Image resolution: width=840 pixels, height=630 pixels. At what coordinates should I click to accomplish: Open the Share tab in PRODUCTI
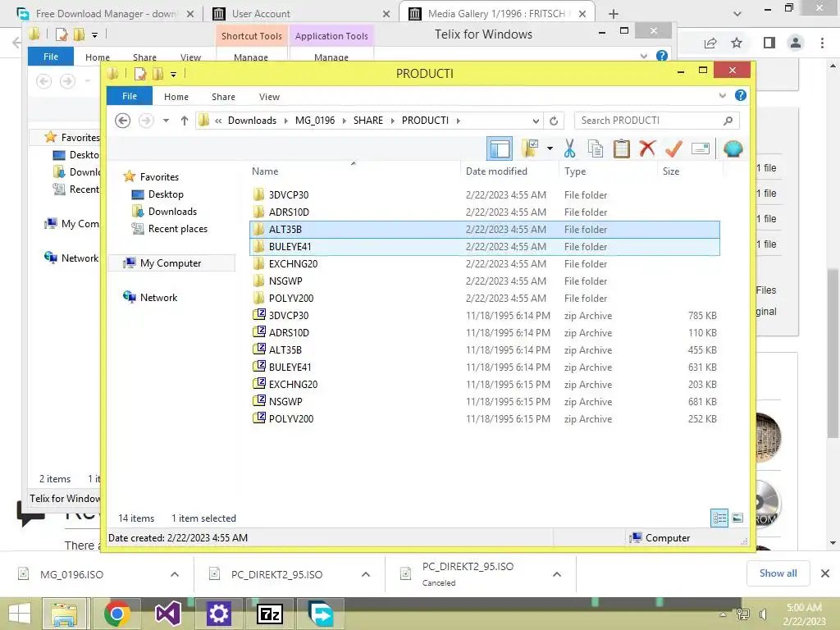223,97
